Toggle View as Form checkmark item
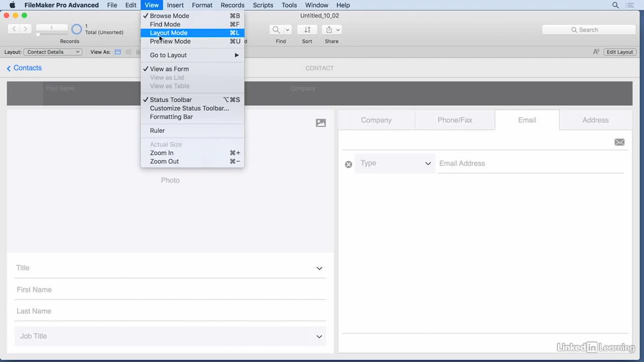 [192, 69]
